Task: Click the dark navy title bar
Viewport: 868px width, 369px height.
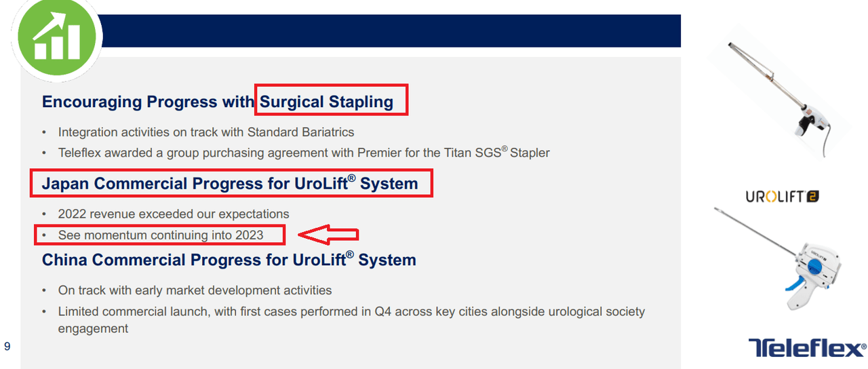Action: [393, 31]
